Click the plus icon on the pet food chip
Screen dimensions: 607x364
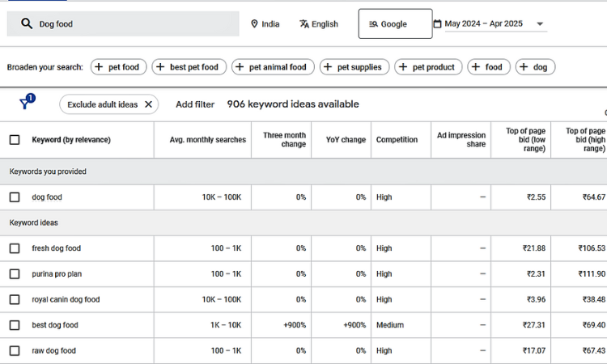click(x=99, y=67)
